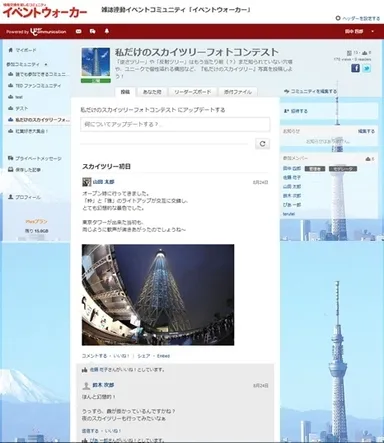Click 鈴木 次郎 comment avatar icon
The height and width of the screenshot is (443, 384).
pyautogui.click(x=86, y=386)
